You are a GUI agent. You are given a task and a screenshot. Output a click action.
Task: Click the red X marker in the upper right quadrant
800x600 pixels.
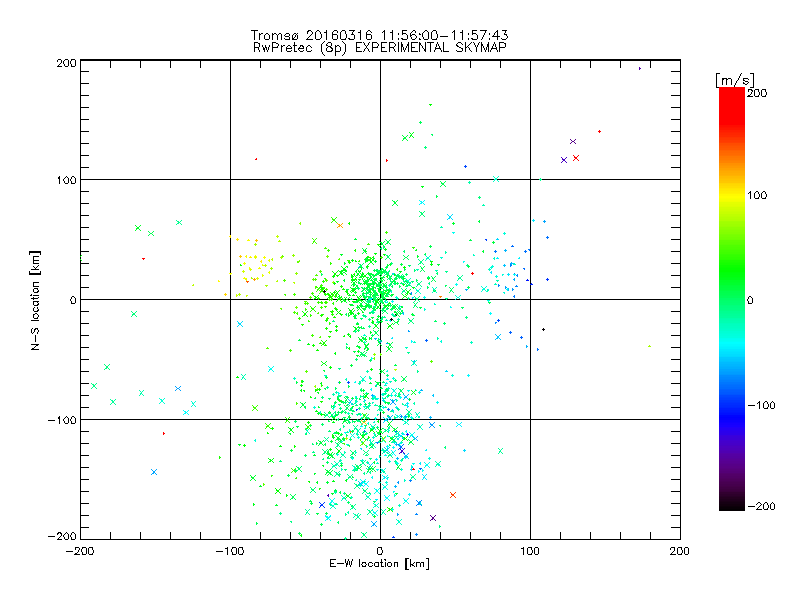576,158
